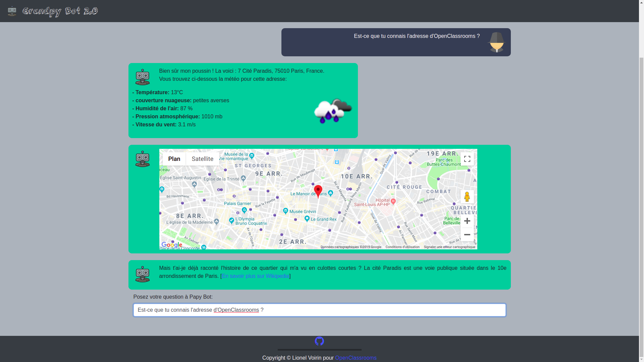The width and height of the screenshot is (644, 362).
Task: Open the OpenClassrooms footer link
Action: pos(356,358)
